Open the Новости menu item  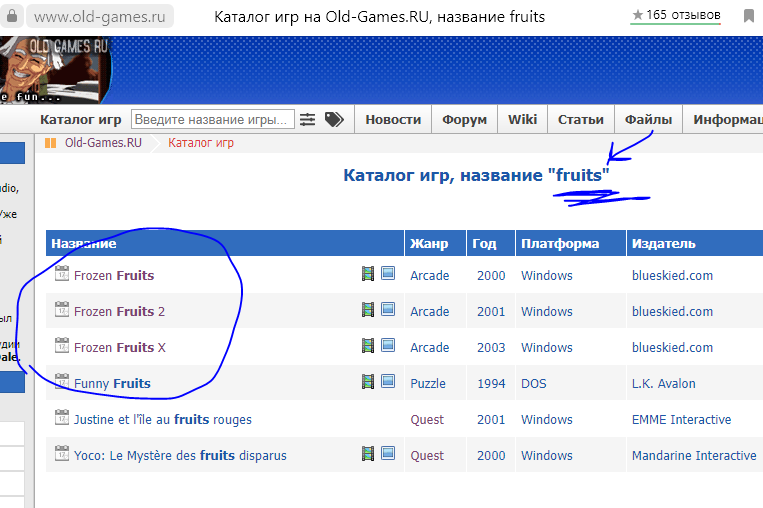click(393, 120)
